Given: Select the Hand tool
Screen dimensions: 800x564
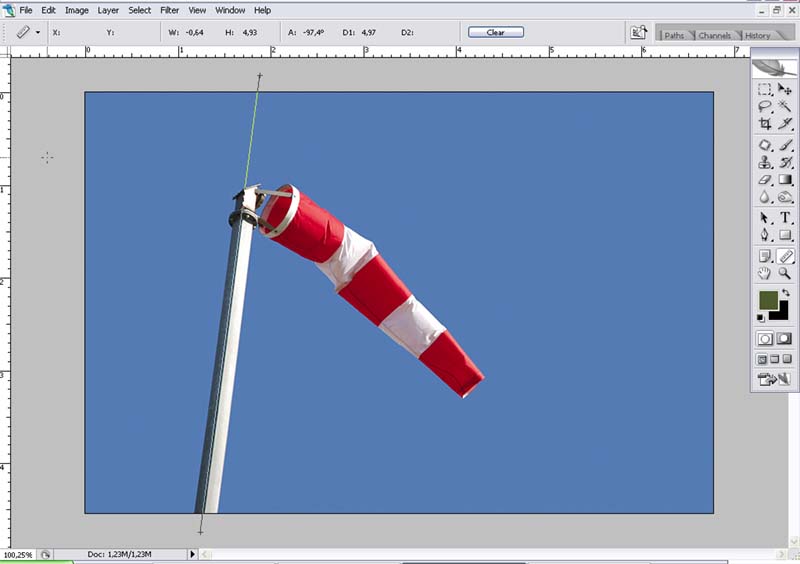Looking at the screenshot, I should coord(765,273).
